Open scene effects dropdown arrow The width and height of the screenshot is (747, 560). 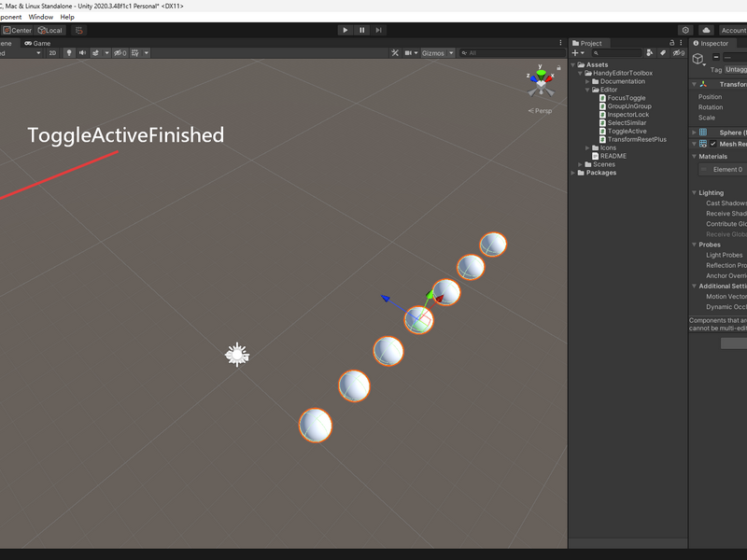point(106,53)
